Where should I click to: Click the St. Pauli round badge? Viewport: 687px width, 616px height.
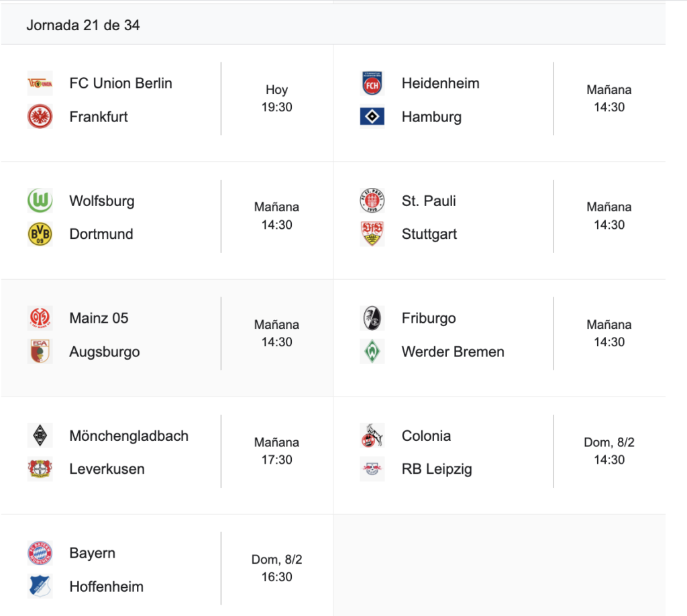click(372, 201)
